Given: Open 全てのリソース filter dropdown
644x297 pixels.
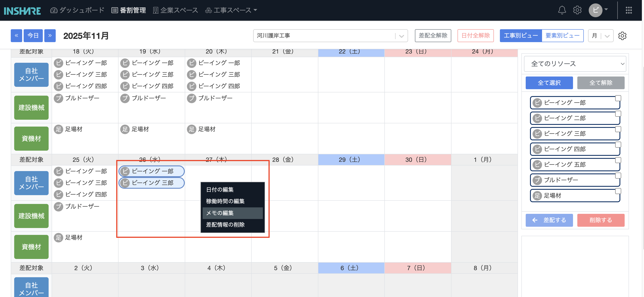Looking at the screenshot, I should 575,64.
